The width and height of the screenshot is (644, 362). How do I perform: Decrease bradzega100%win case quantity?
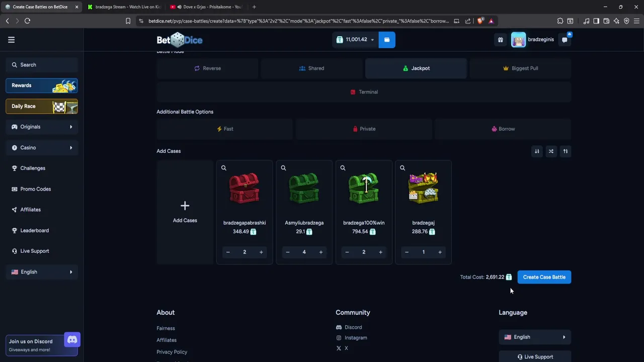[x=347, y=252]
